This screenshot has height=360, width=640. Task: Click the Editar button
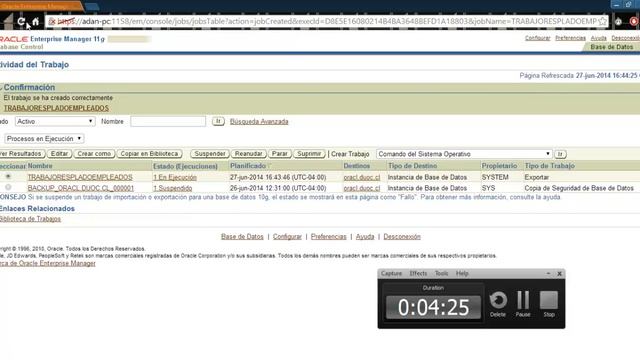click(60, 154)
